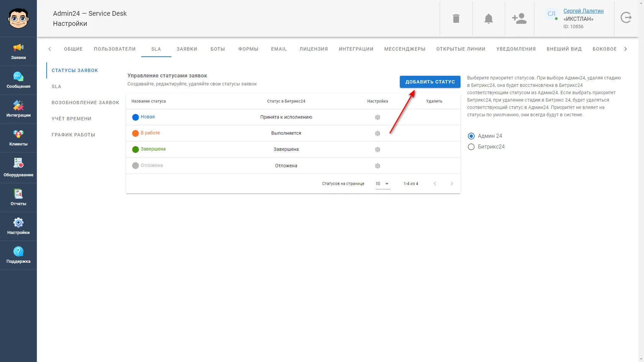Click the ДОБАВИТЬ СТАТУС button
This screenshot has height=362, width=644.
[x=430, y=82]
